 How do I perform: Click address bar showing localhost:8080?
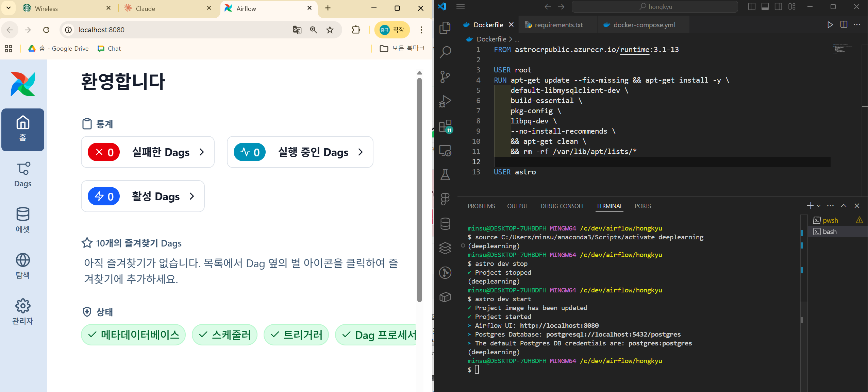177,30
